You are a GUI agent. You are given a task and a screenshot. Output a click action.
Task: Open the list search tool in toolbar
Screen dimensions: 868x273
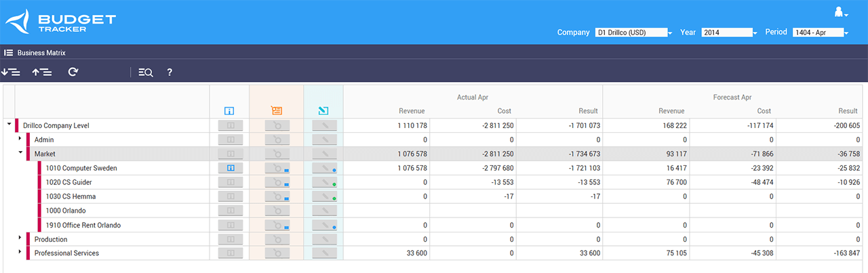(146, 72)
